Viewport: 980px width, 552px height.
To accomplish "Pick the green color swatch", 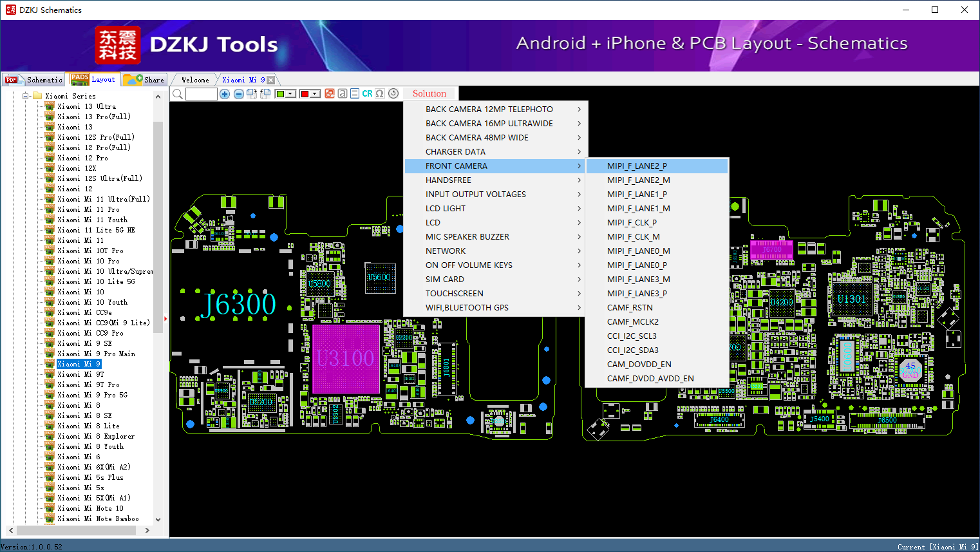I will [x=280, y=94].
